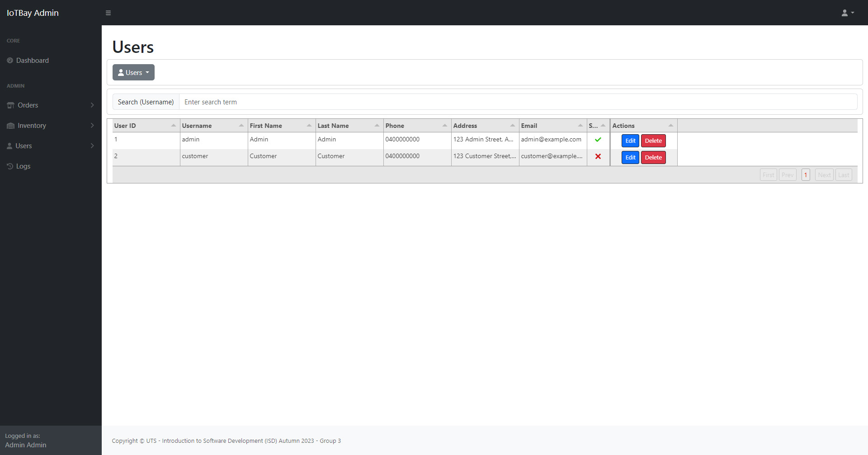This screenshot has height=455, width=868.
Task: Expand the Inventory submenu chevron
Action: (x=92, y=126)
